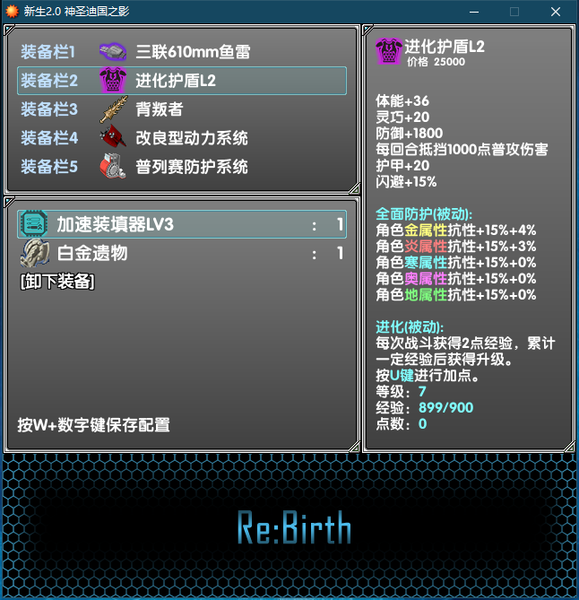The height and width of the screenshot is (600, 579).
Task: Select 加速装填器LV3 in the inventory list
Action: click(x=182, y=224)
